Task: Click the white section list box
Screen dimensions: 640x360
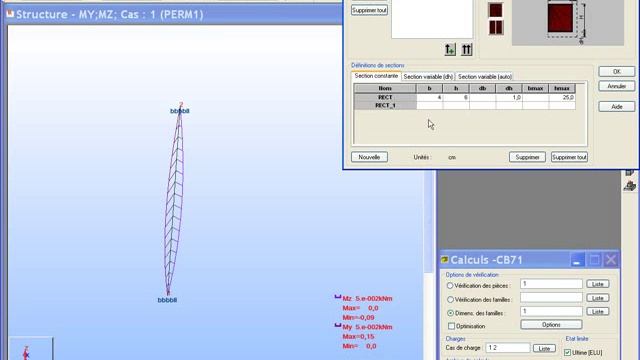Action: [432, 19]
